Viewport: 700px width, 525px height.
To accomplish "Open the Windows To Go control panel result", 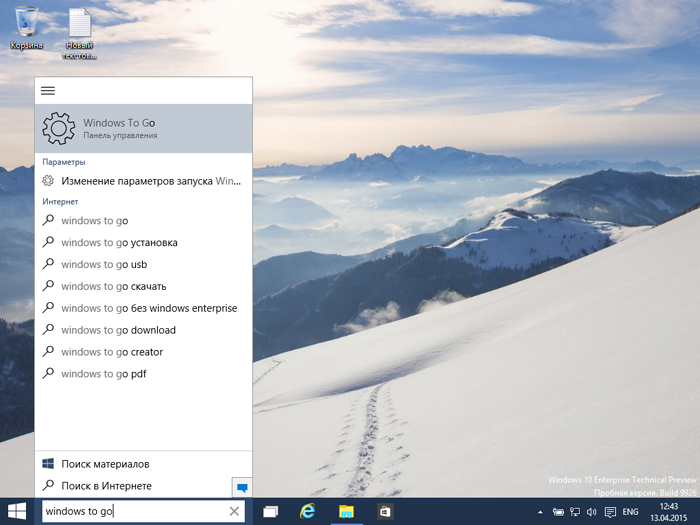I will coord(143,128).
